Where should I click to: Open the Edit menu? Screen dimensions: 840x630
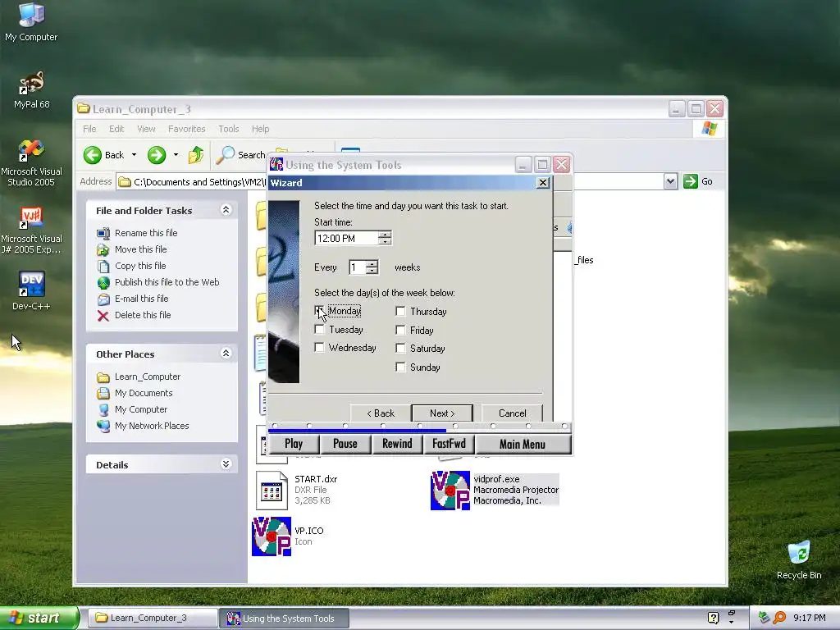pos(116,129)
